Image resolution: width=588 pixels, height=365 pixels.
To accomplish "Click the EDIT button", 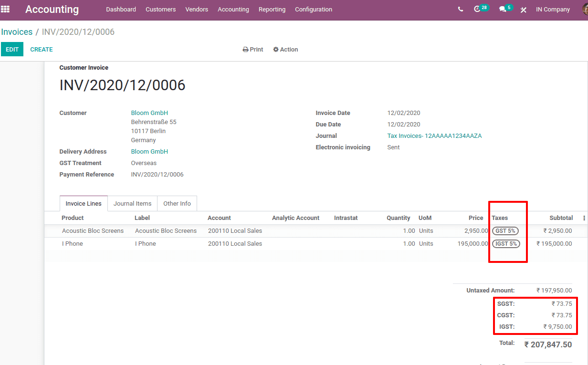I will tap(12, 49).
